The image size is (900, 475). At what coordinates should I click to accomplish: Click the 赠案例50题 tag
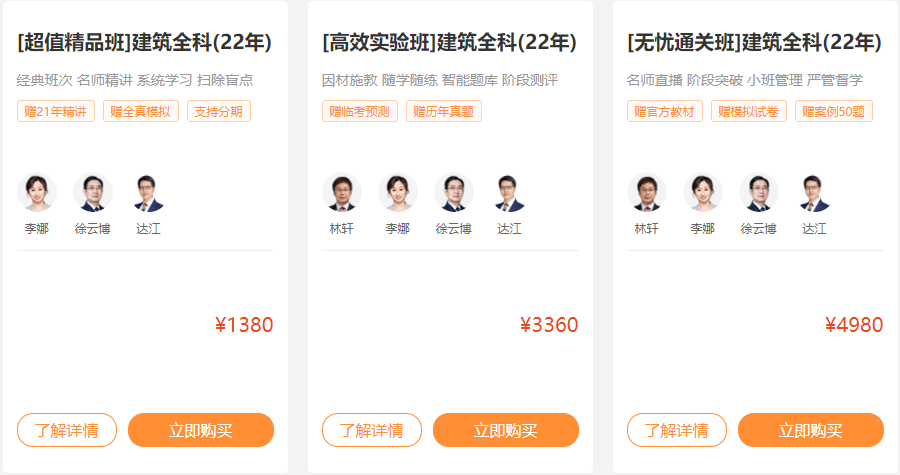[834, 111]
